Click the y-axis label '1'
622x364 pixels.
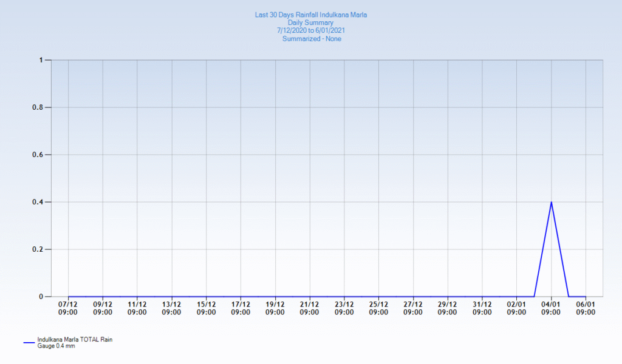coord(41,60)
